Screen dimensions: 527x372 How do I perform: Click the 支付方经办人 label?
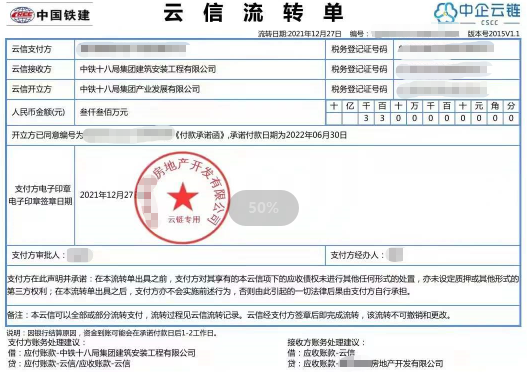pyautogui.click(x=357, y=255)
